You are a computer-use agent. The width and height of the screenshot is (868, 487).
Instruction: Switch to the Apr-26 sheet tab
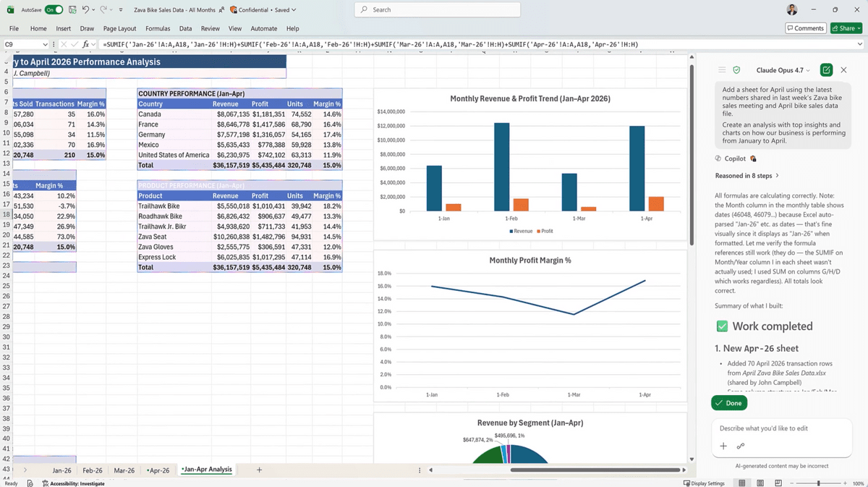158,470
